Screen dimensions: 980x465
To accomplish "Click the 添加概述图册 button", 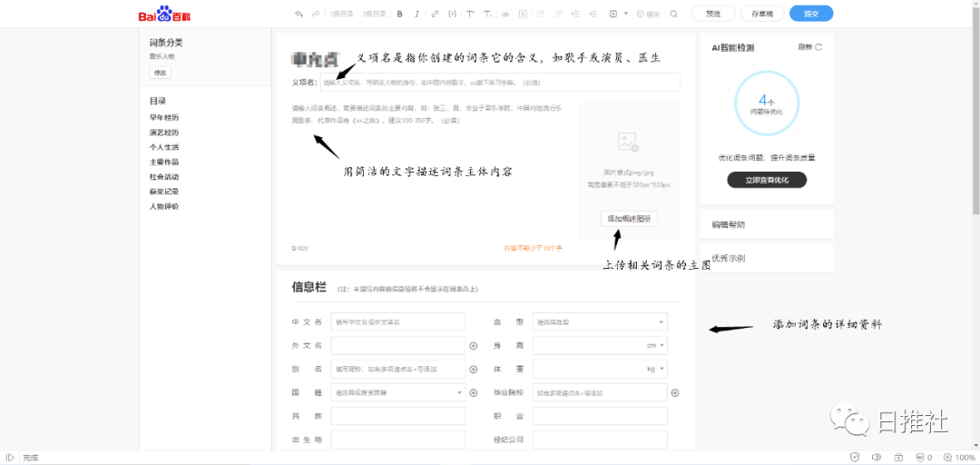I will (629, 219).
